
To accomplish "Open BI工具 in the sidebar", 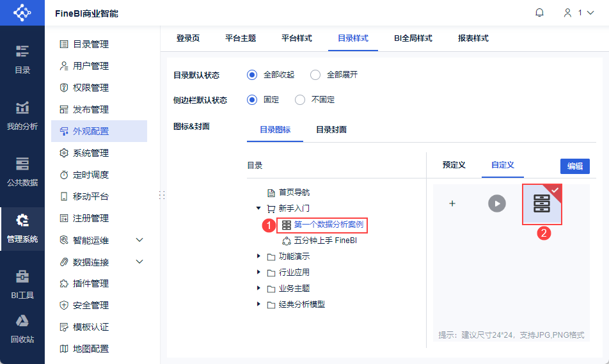I will tap(22, 284).
